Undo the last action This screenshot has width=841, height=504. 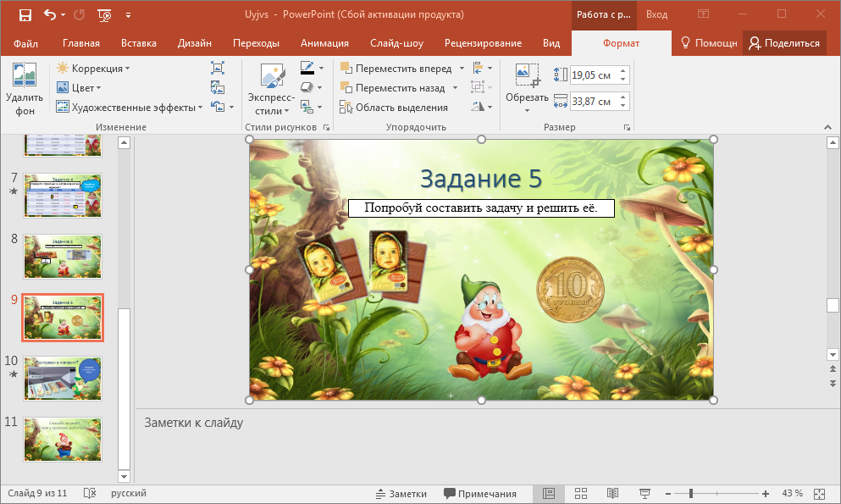coord(50,14)
